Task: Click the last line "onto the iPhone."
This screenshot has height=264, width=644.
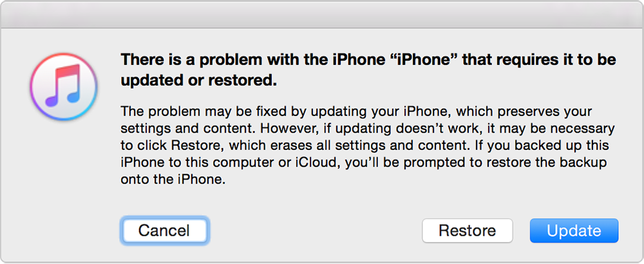Action: tap(173, 180)
